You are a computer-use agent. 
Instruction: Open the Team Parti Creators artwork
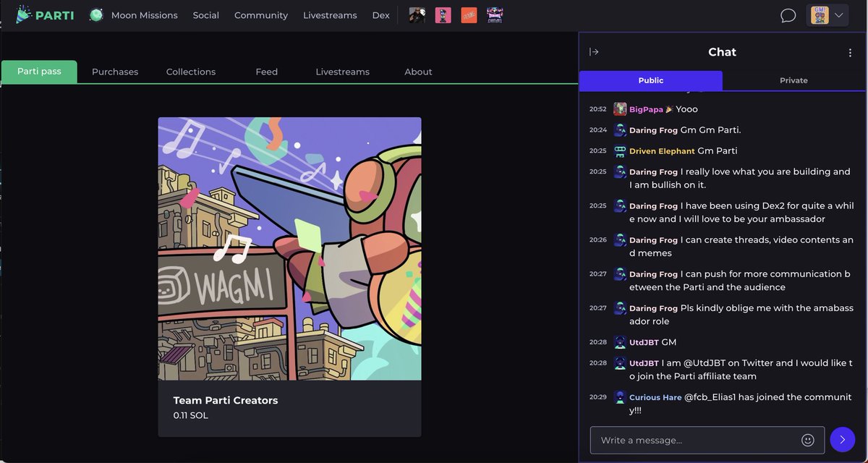pyautogui.click(x=289, y=249)
